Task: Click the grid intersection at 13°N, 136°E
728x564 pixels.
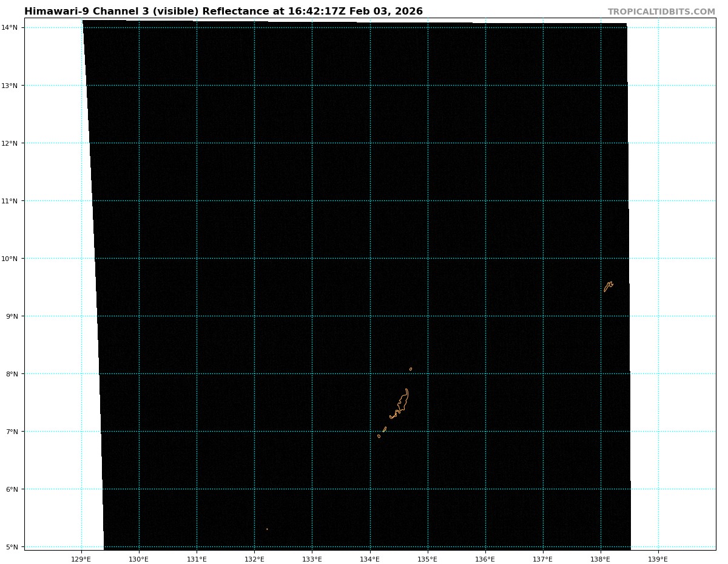Action: tap(485, 86)
